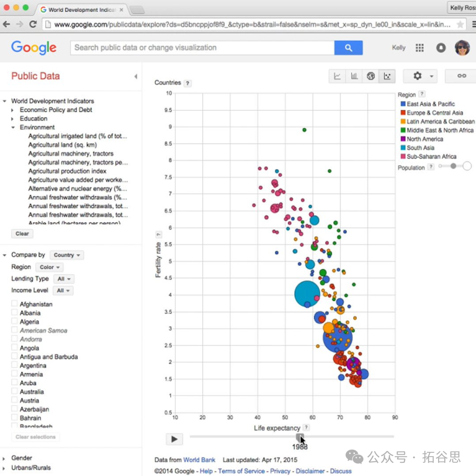Viewport: 476px width, 476px height.
Task: Expand Economic Policy and Debt
Action: [x=12, y=110]
